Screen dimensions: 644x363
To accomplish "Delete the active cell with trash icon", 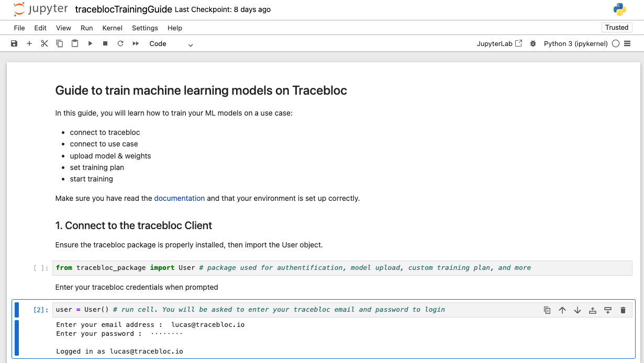I will tap(623, 310).
